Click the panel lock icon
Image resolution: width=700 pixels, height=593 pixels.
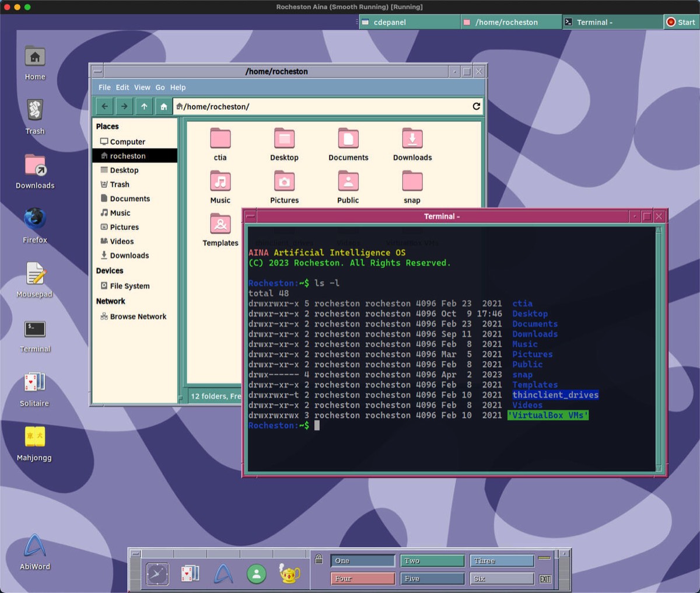[x=318, y=559]
